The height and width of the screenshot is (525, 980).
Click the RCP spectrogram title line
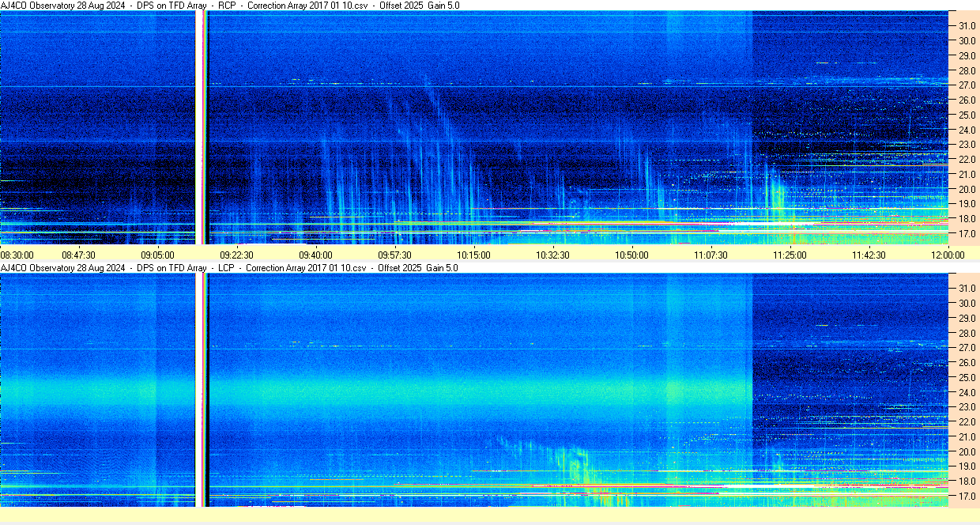click(230, 6)
